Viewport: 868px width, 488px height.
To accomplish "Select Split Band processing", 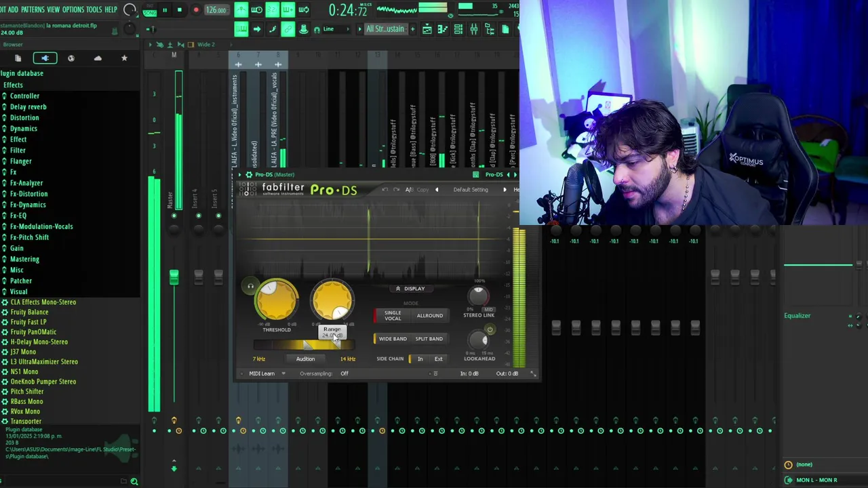I will point(429,339).
